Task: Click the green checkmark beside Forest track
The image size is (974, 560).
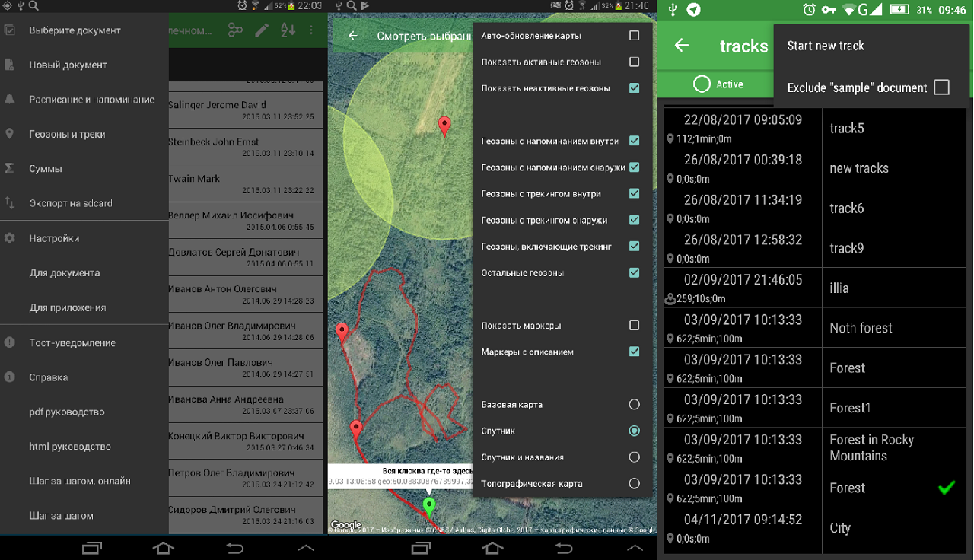Action: (x=946, y=488)
